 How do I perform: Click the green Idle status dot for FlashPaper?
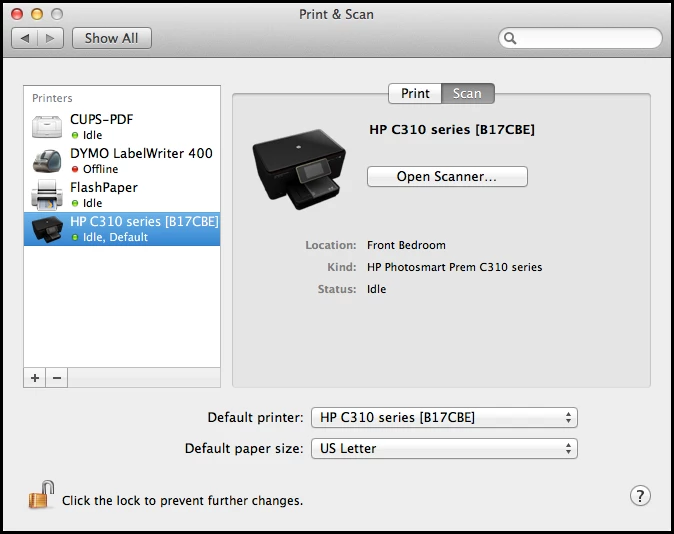(75, 203)
